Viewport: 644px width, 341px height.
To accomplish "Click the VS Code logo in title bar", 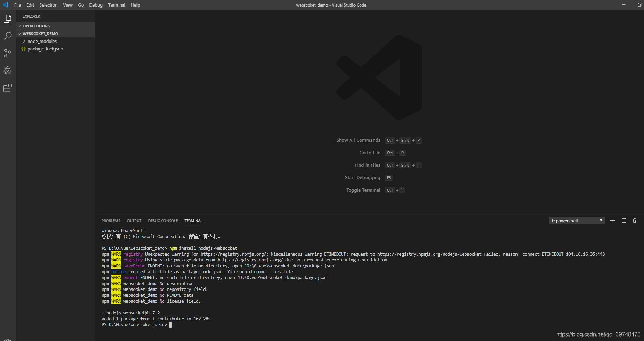I will pyautogui.click(x=6, y=5).
